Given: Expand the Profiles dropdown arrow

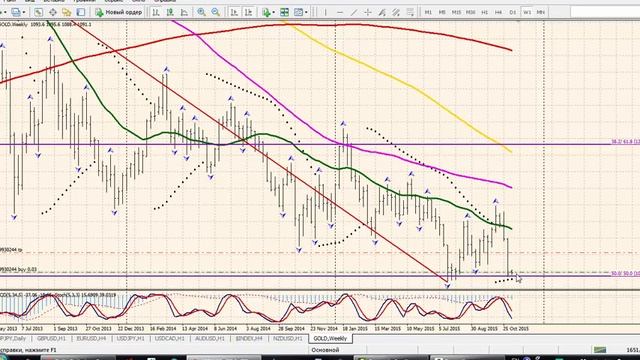Looking at the screenshot, I should (24, 13).
